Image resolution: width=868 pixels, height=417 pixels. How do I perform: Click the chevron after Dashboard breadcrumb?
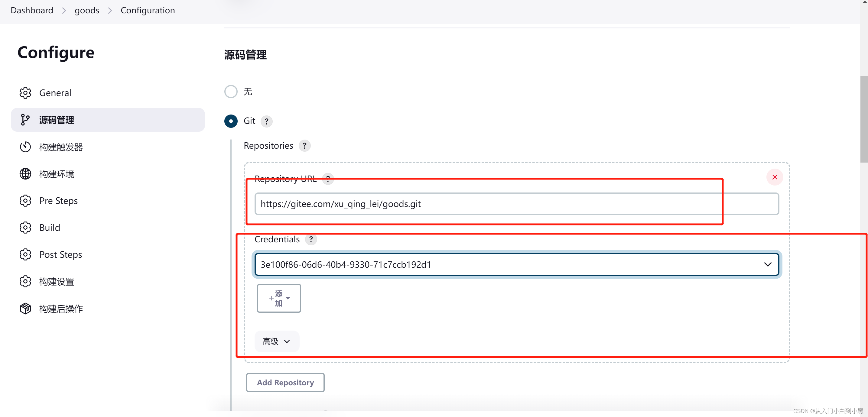pyautogui.click(x=64, y=11)
